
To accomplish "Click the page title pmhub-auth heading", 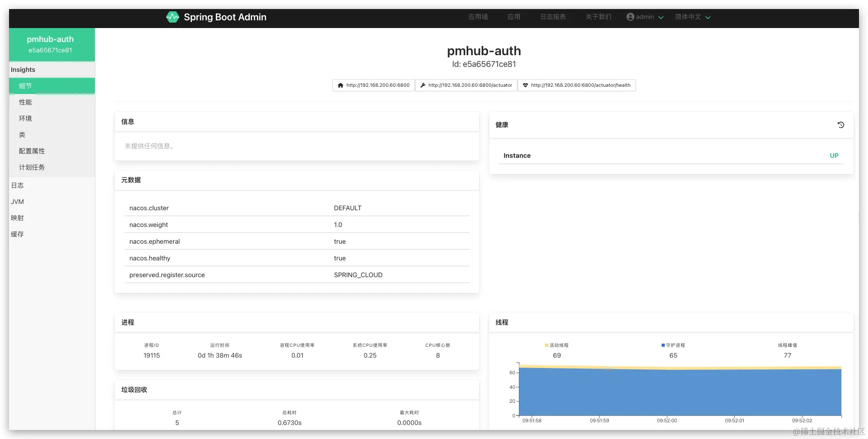I will pos(484,51).
